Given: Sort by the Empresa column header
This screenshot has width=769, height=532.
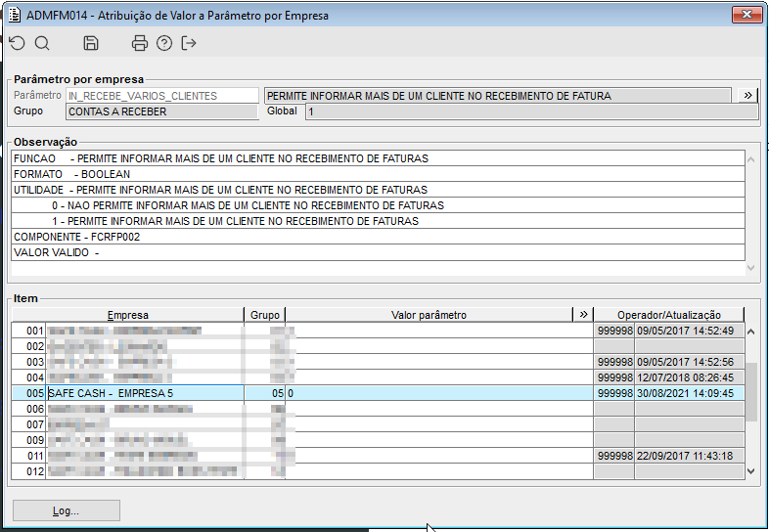Looking at the screenshot, I should click(127, 315).
